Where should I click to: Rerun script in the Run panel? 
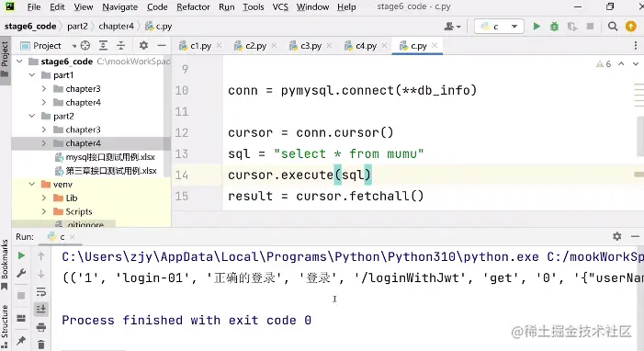point(21,256)
